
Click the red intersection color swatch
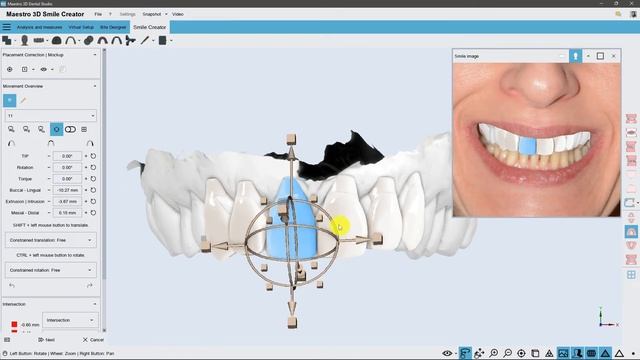(x=14, y=324)
